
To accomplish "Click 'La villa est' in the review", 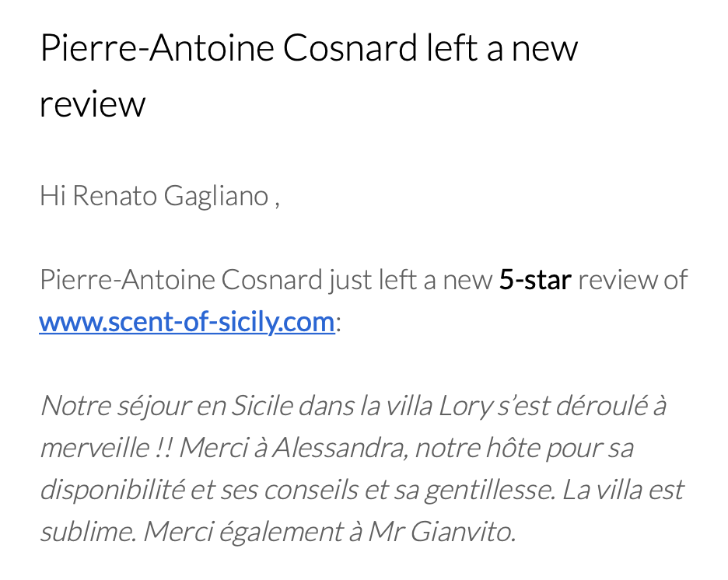I will (623, 490).
